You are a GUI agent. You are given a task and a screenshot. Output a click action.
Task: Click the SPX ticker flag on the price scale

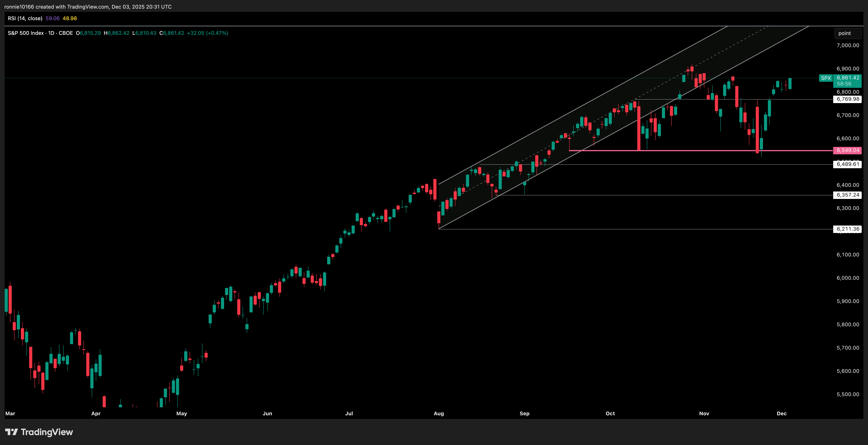826,78
